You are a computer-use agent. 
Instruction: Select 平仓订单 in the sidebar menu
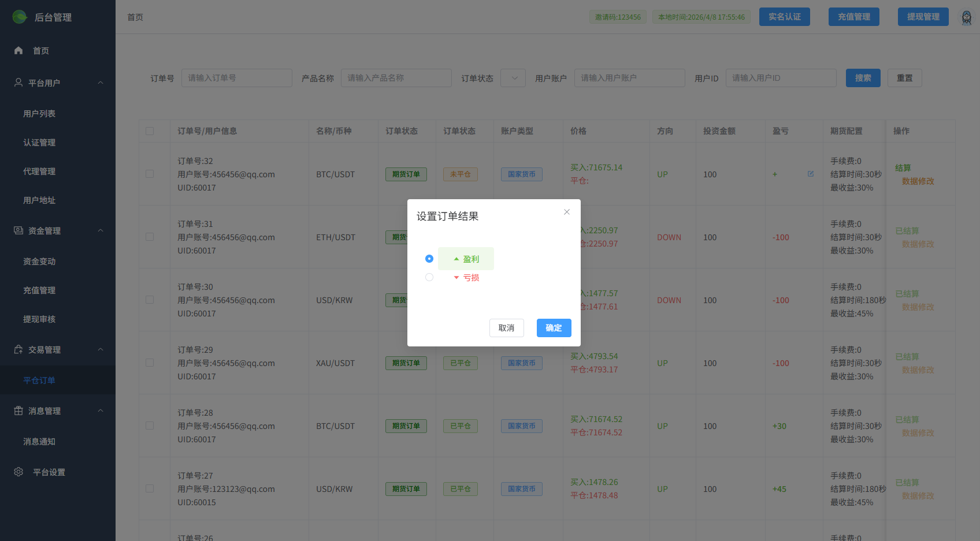39,380
